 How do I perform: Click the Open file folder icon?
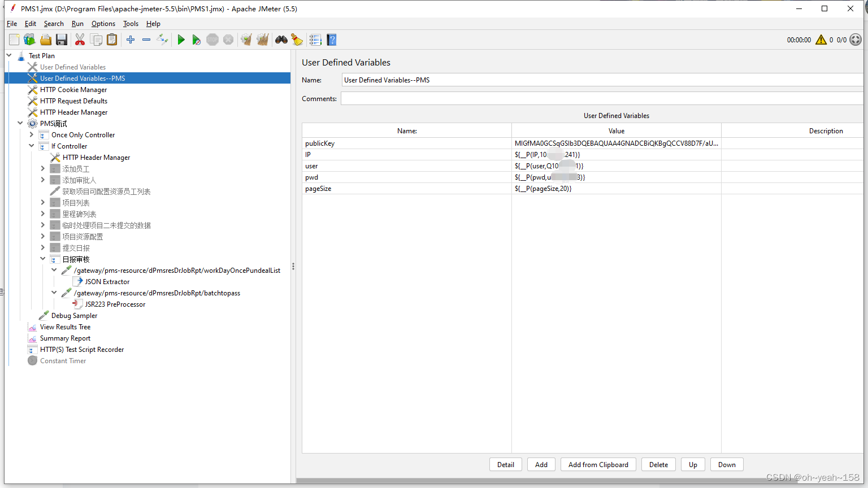(46, 40)
